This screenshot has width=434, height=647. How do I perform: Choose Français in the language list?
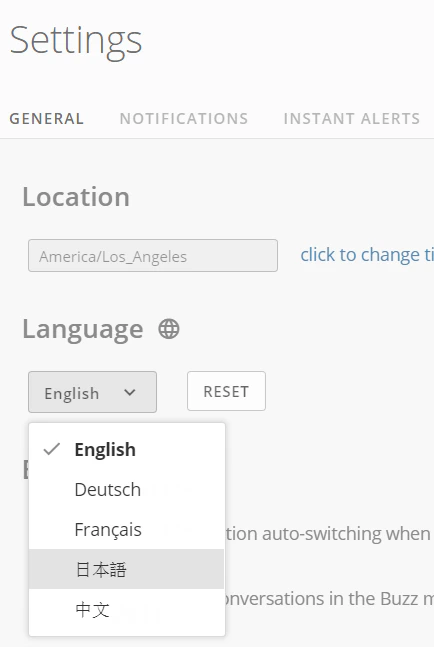[x=127, y=529]
